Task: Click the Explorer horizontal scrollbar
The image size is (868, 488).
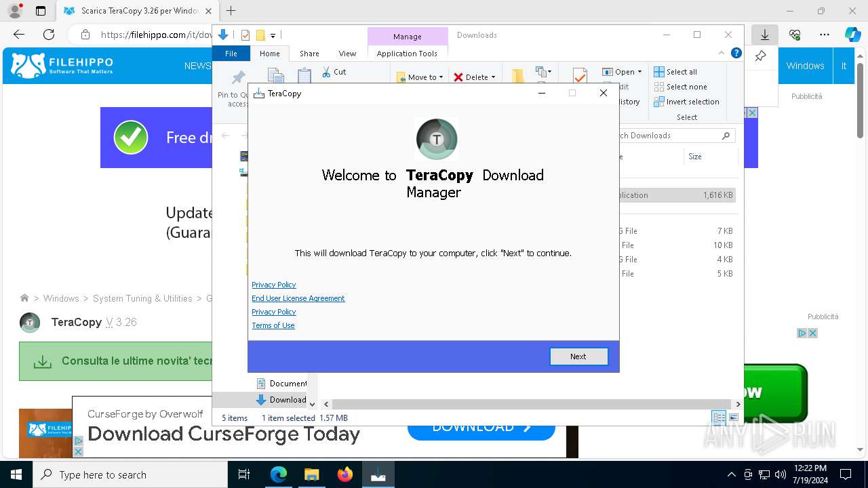Action: [532, 404]
